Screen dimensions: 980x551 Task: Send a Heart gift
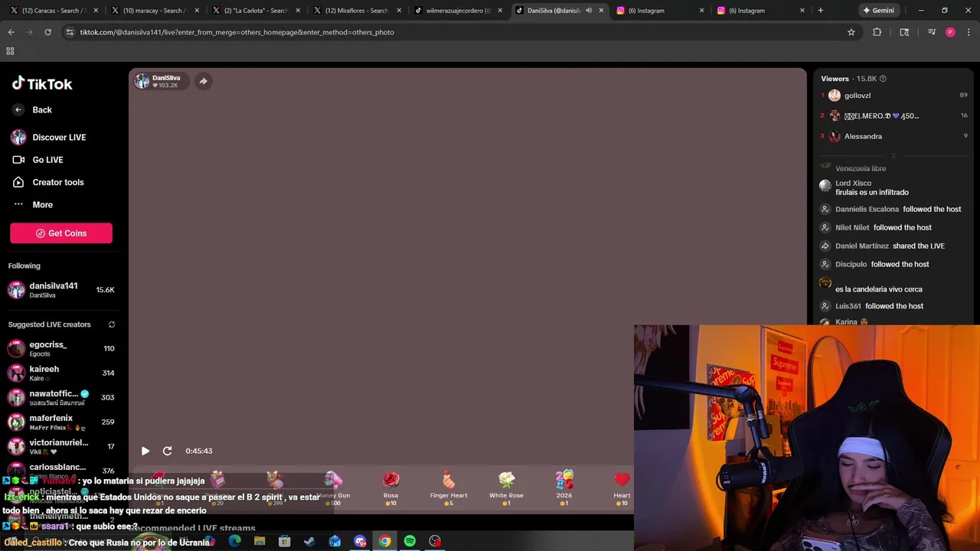[x=622, y=489]
